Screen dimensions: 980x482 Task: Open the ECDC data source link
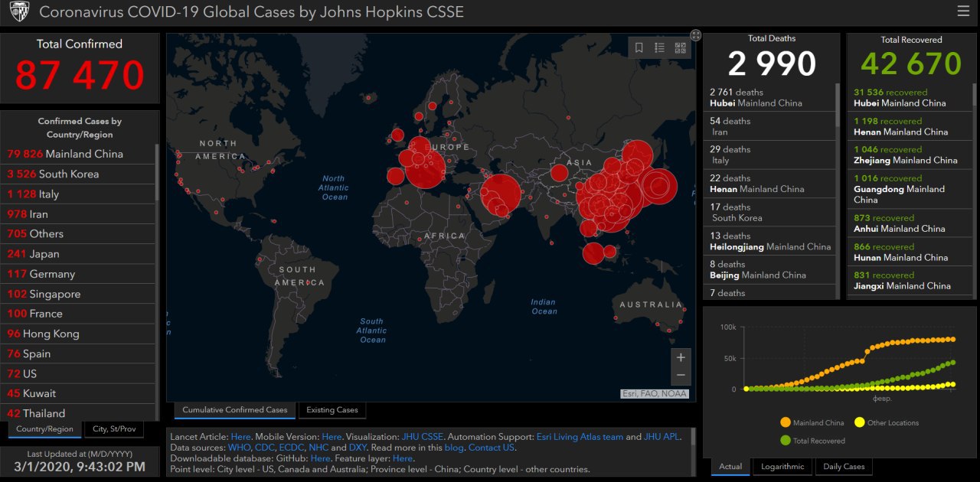point(291,448)
